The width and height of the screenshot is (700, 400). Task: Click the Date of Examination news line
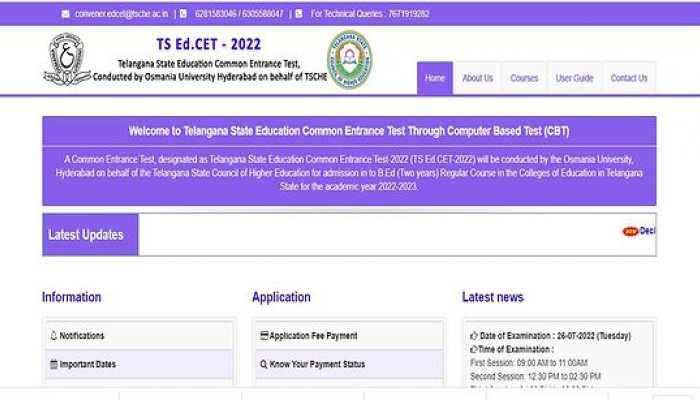click(555, 336)
